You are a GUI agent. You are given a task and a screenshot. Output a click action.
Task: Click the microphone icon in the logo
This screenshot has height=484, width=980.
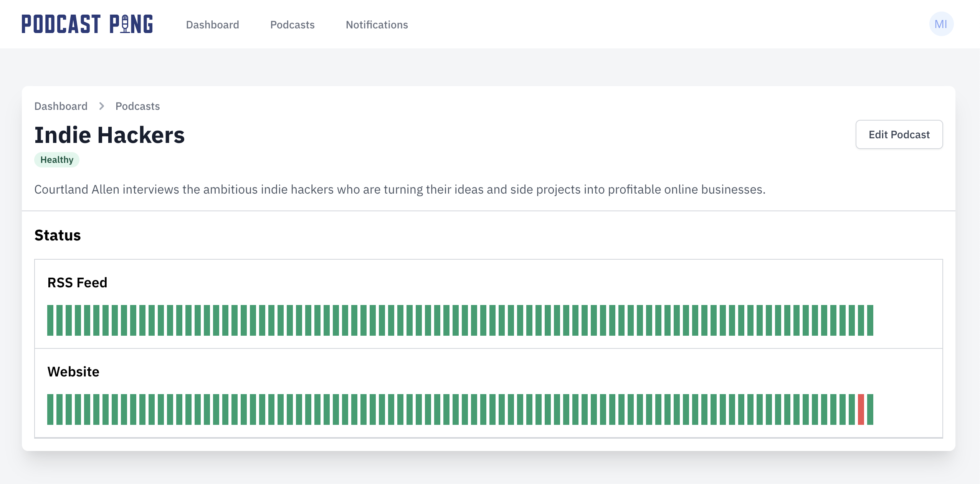[x=125, y=24]
